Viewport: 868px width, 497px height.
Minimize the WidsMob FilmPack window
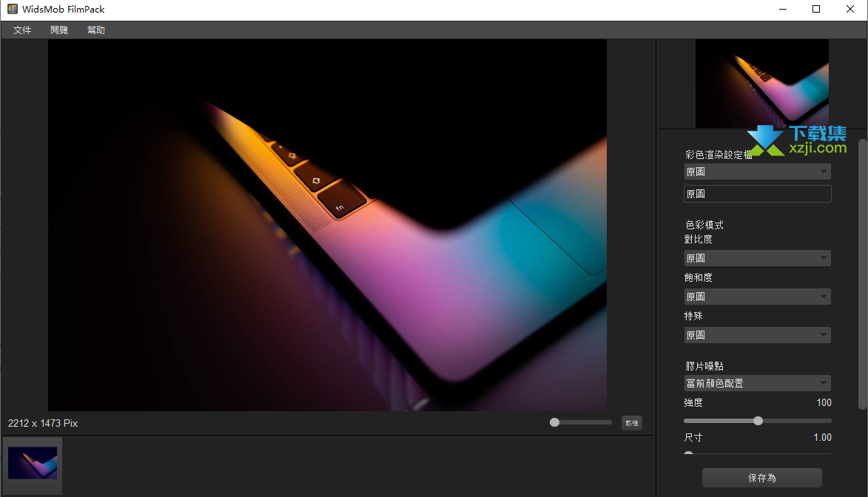[783, 9]
